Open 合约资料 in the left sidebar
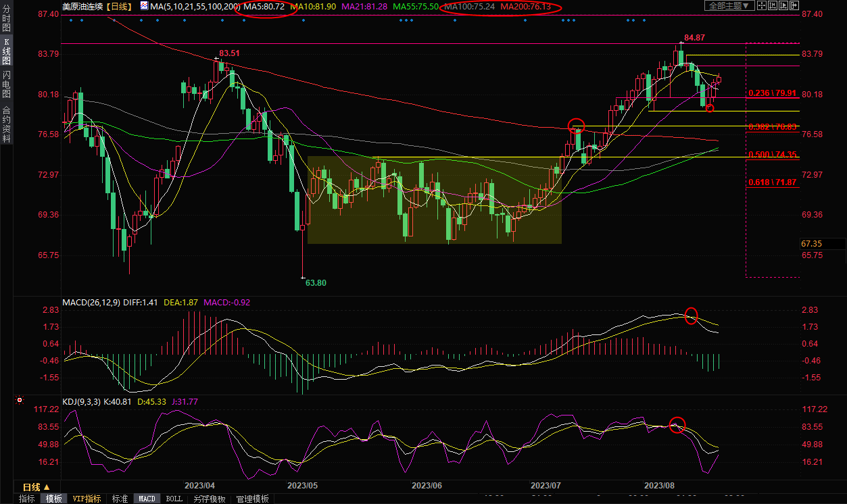The width and height of the screenshot is (847, 504). click(6, 124)
